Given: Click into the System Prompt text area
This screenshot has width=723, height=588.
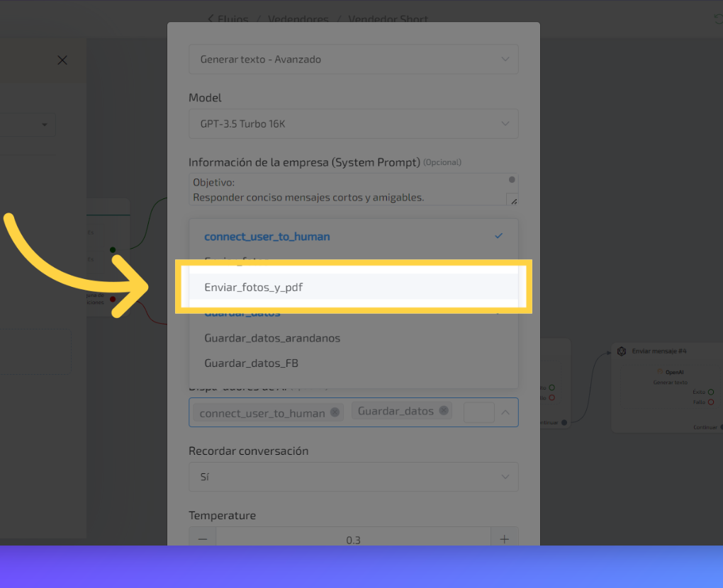Looking at the screenshot, I should [x=347, y=190].
